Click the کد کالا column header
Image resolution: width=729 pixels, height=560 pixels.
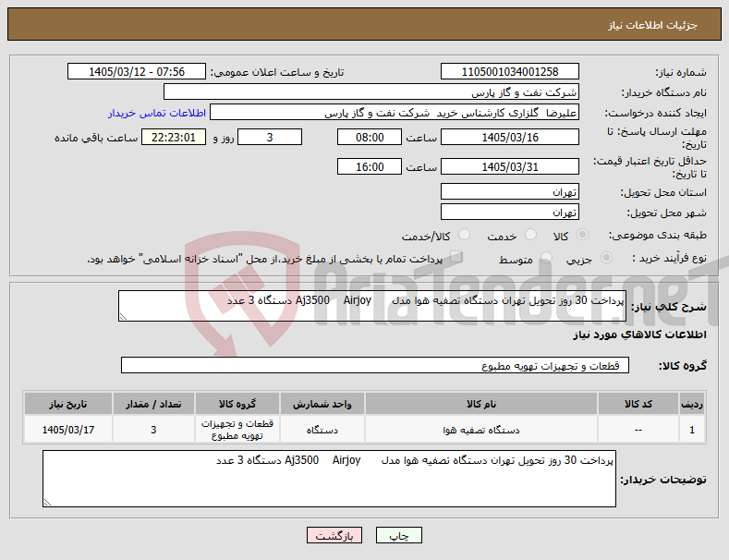[638, 404]
